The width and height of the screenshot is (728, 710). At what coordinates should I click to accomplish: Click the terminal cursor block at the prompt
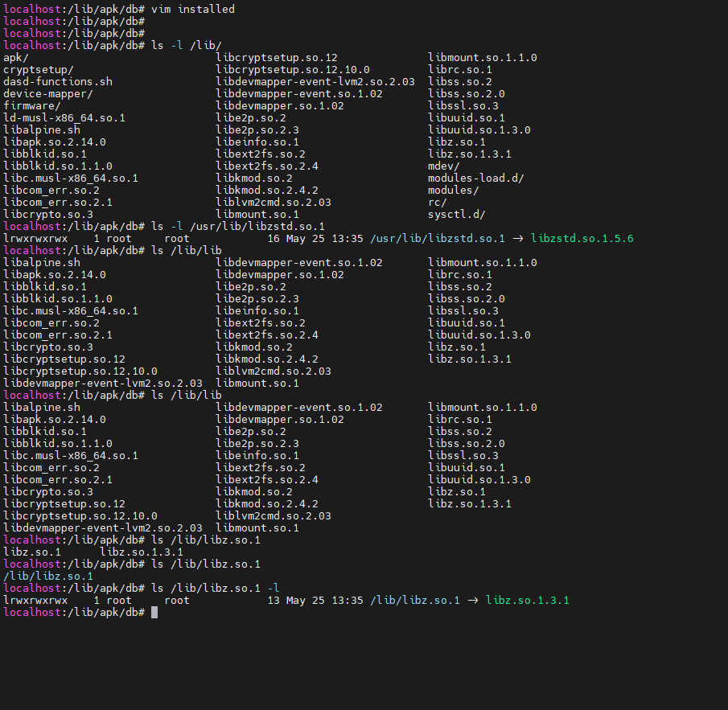pos(154,613)
